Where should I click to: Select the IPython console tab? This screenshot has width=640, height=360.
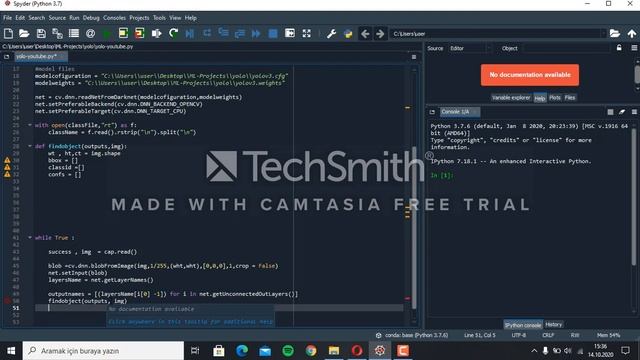pyautogui.click(x=523, y=325)
